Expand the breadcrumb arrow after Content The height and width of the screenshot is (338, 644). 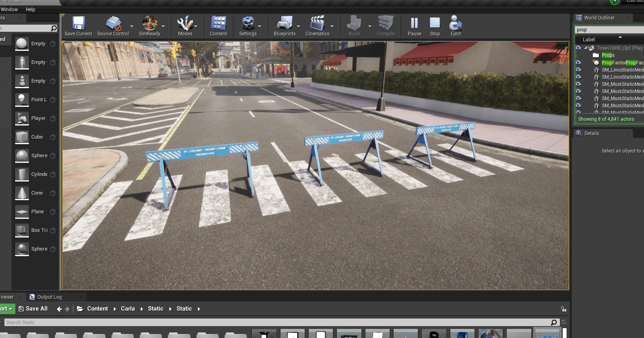[x=115, y=309]
